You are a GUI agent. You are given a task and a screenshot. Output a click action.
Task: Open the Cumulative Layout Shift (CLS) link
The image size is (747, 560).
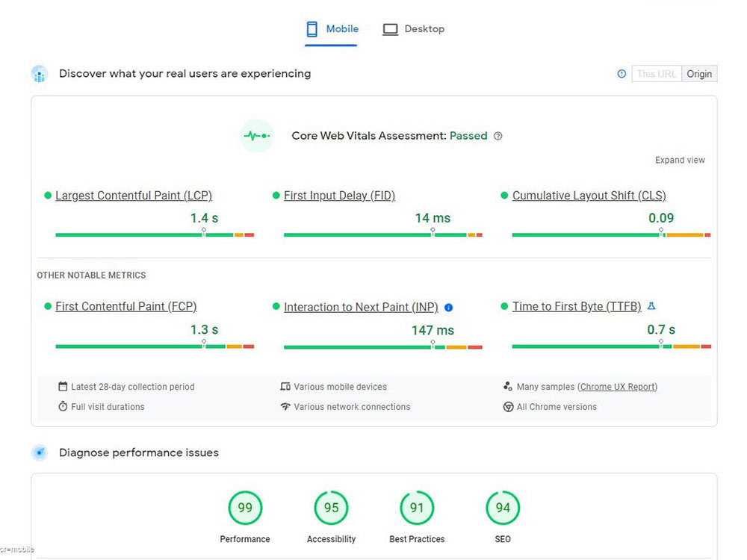coord(589,196)
